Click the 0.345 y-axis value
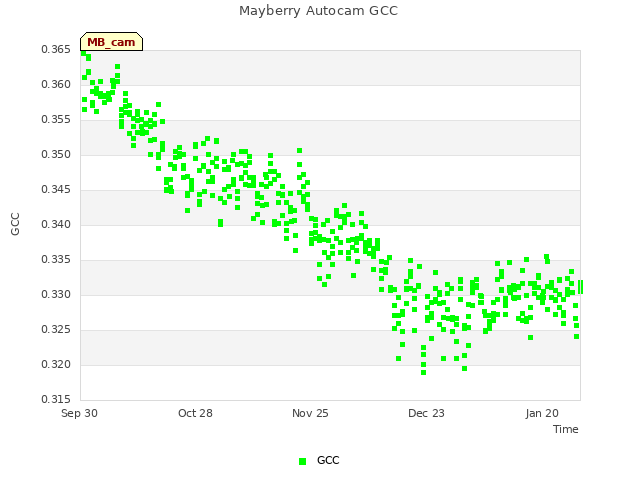Viewport: 640px width, 480px height. tap(56, 189)
